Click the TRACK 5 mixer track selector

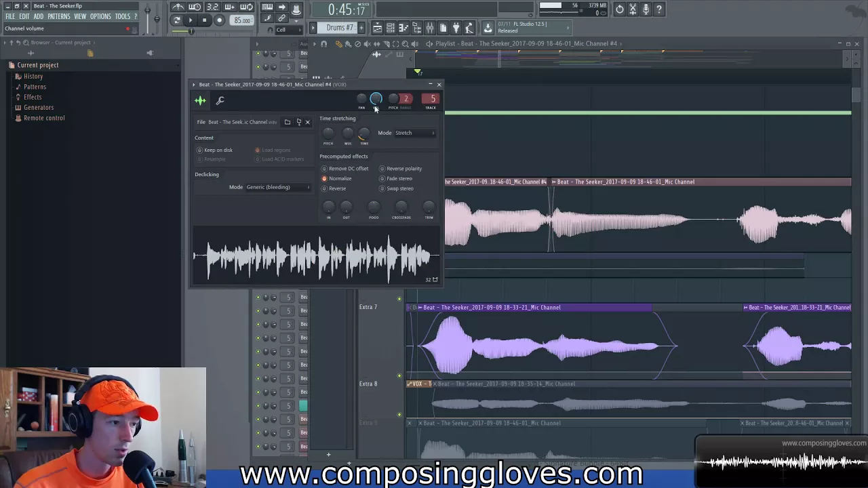point(431,100)
